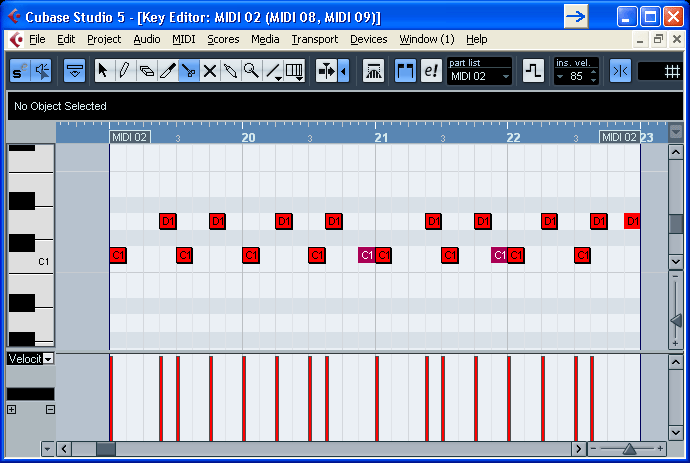This screenshot has width=690, height=463.
Task: Select the Split scissors tool
Action: (189, 70)
